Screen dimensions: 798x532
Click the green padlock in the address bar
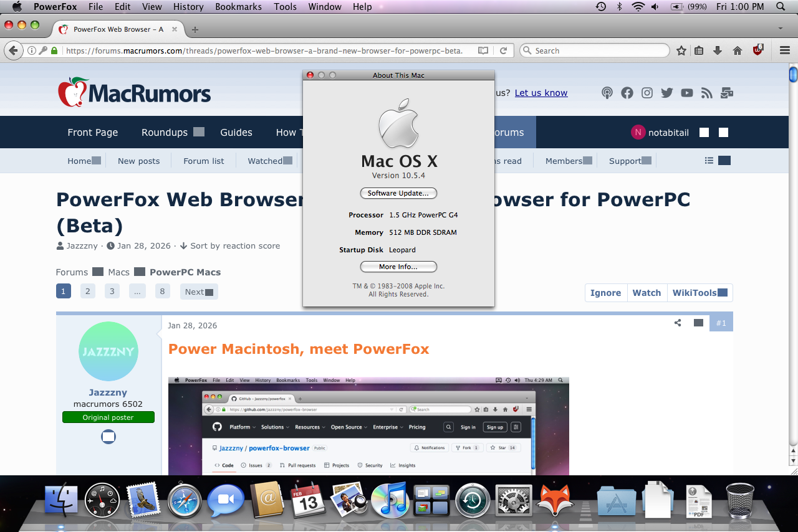54,50
